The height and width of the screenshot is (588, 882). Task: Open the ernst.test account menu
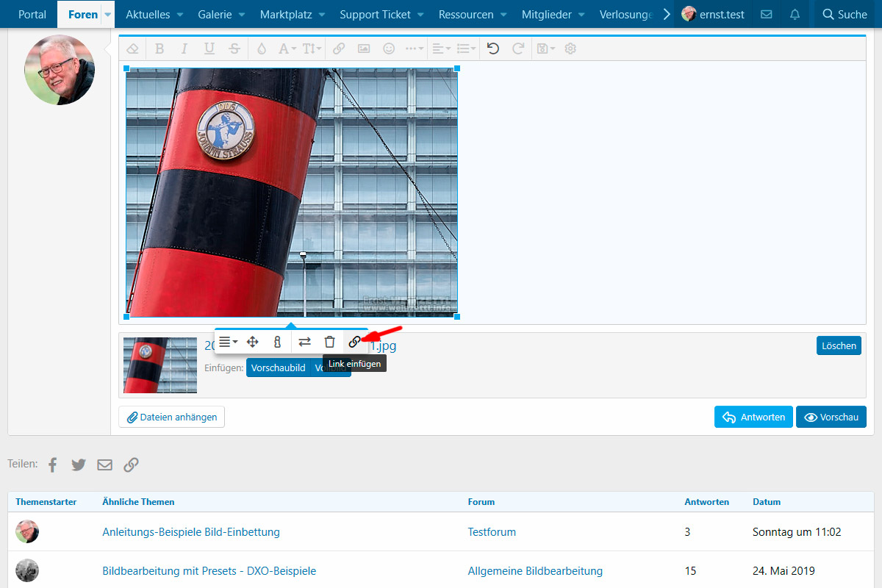pos(713,14)
